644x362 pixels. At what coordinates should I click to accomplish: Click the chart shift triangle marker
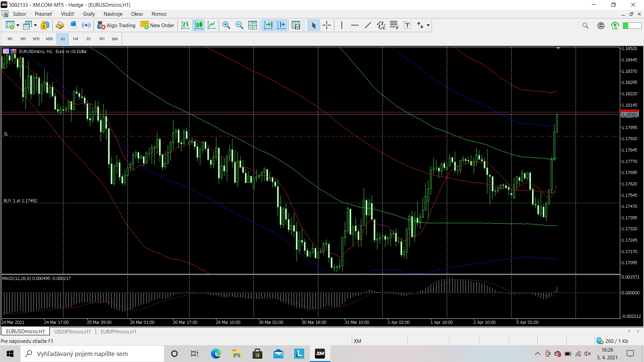click(558, 49)
